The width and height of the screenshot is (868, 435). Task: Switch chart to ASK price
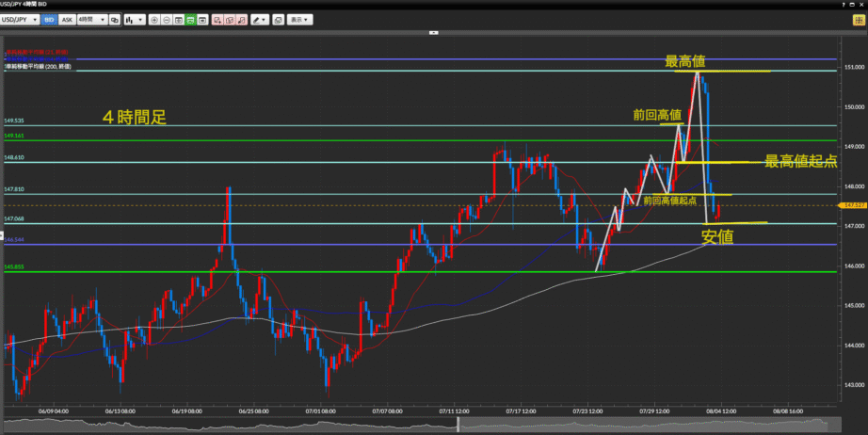click(67, 20)
